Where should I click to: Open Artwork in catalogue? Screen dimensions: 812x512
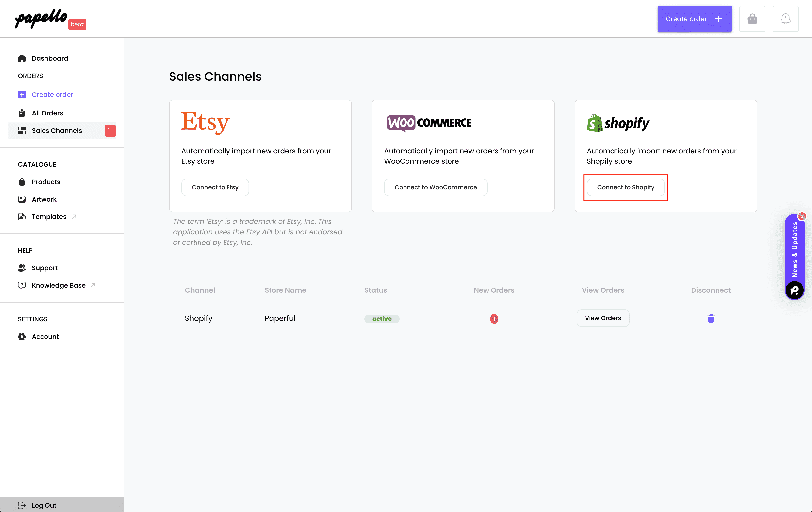pyautogui.click(x=44, y=199)
